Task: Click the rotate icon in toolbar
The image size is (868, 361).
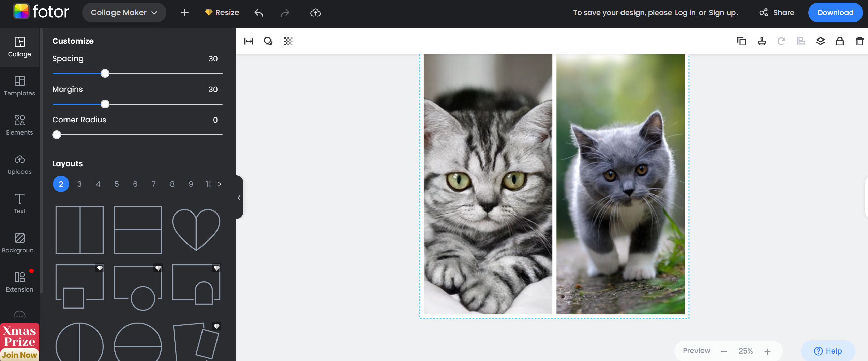Action: point(781,41)
